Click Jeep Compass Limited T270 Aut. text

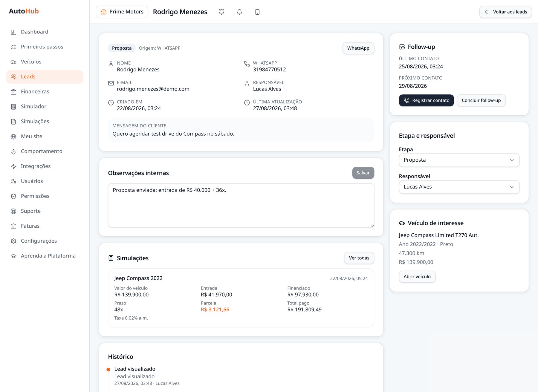click(x=438, y=235)
